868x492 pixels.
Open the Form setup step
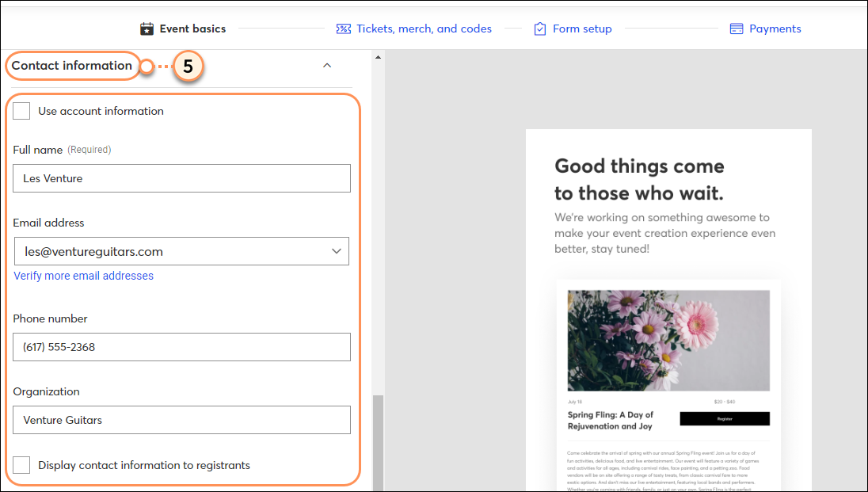click(581, 28)
